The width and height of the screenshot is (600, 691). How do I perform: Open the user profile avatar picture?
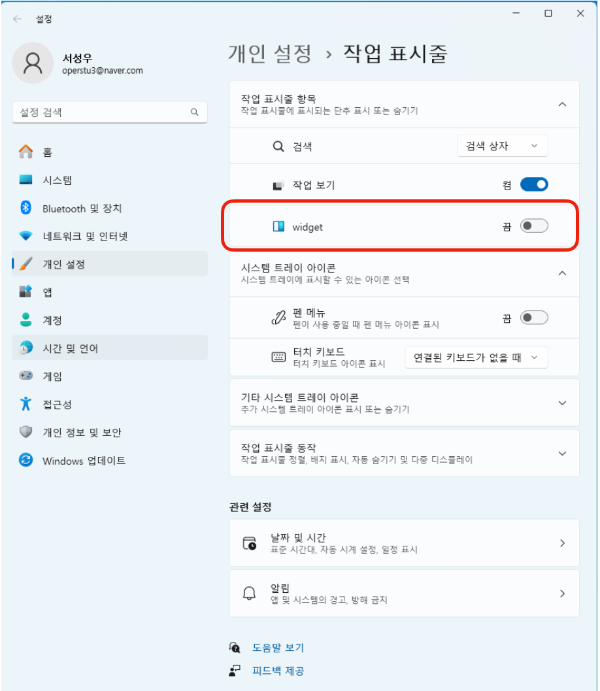point(33,63)
